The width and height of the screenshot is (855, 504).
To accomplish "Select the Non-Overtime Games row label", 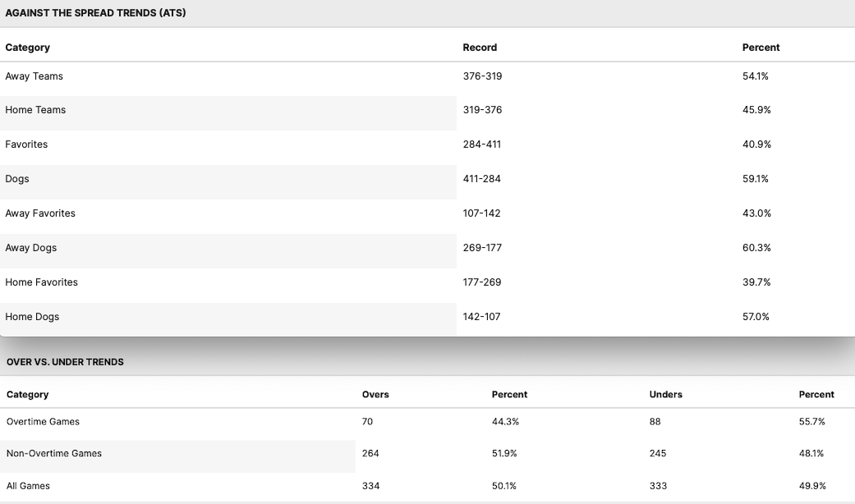I will click(54, 453).
